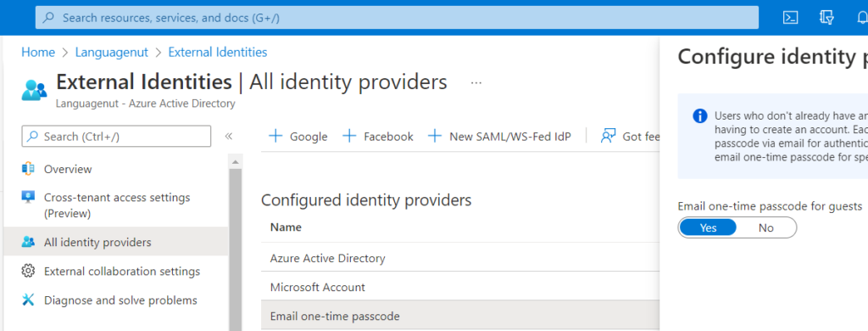
Task: Click the info icon in the blue banner
Action: click(699, 116)
